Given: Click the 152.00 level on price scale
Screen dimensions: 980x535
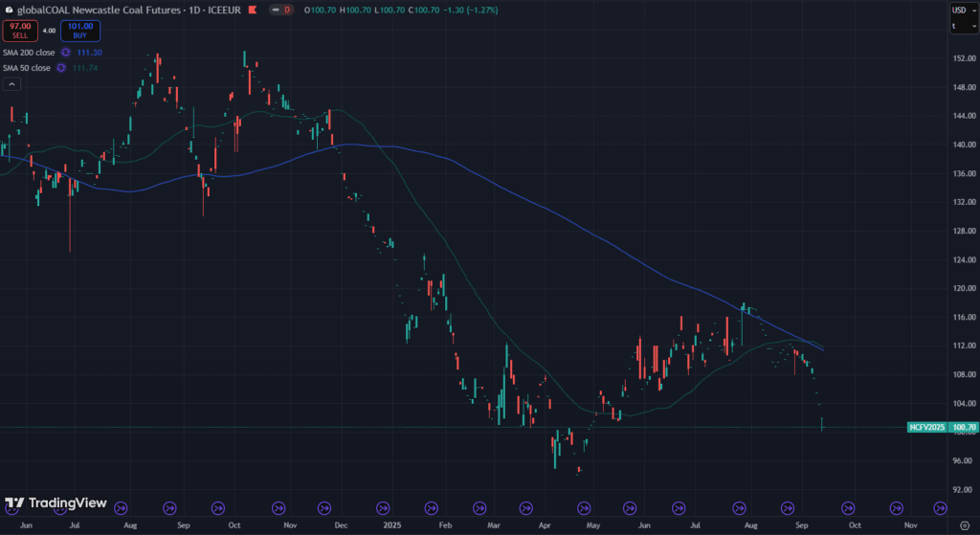Looking at the screenshot, I should [963, 58].
